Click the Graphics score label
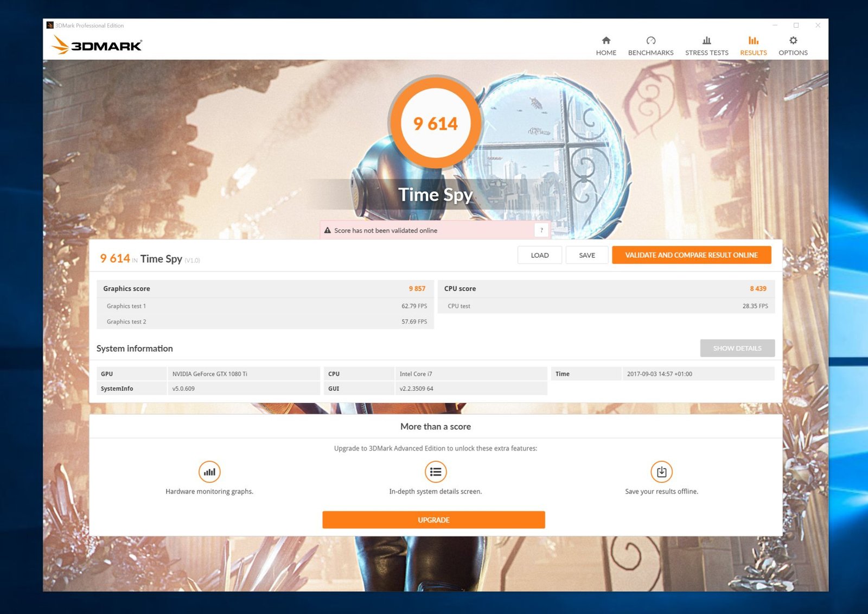868x614 pixels. [x=126, y=289]
